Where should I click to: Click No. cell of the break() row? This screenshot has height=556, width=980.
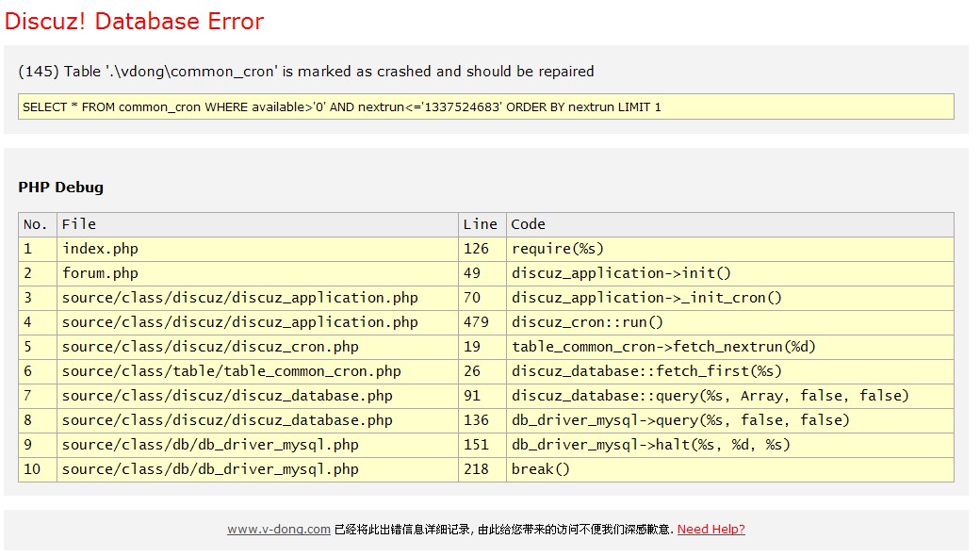[x=38, y=469]
